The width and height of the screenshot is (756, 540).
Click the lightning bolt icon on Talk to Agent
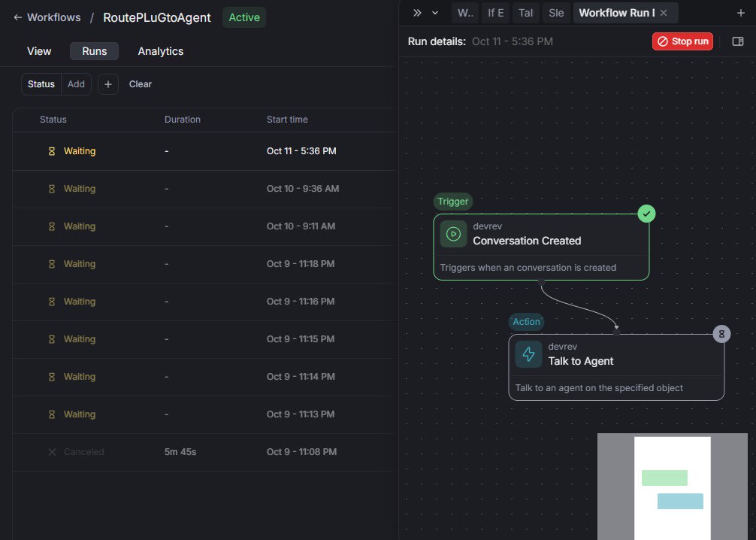tap(528, 354)
